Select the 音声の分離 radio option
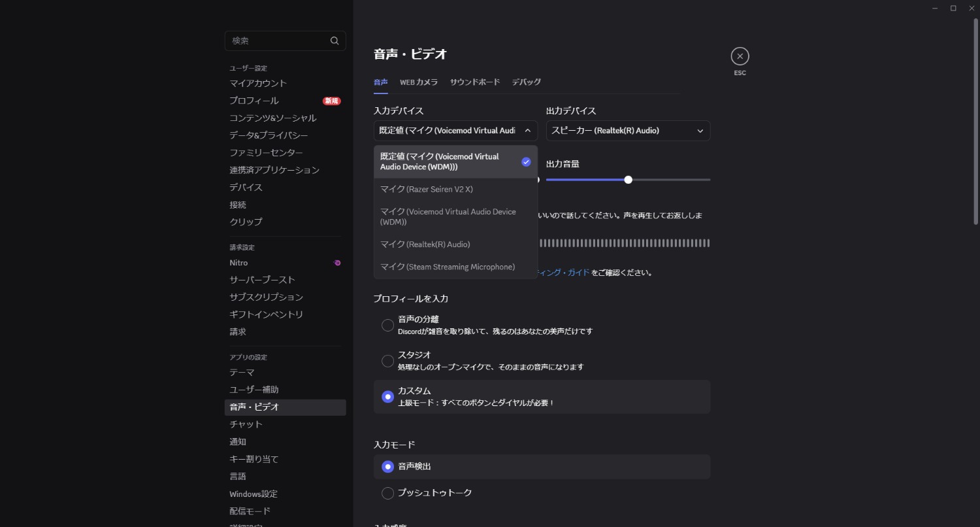 pos(387,325)
